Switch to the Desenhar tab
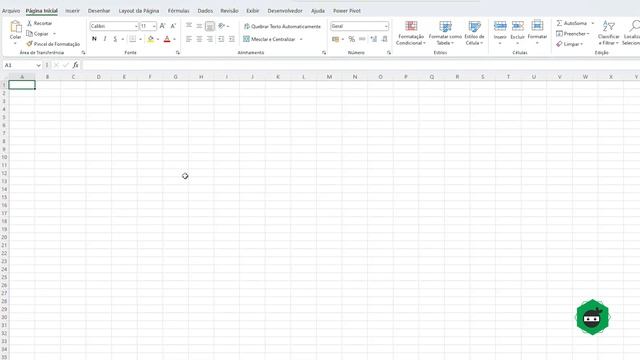Viewport: 640px width, 360px height. coord(99,11)
